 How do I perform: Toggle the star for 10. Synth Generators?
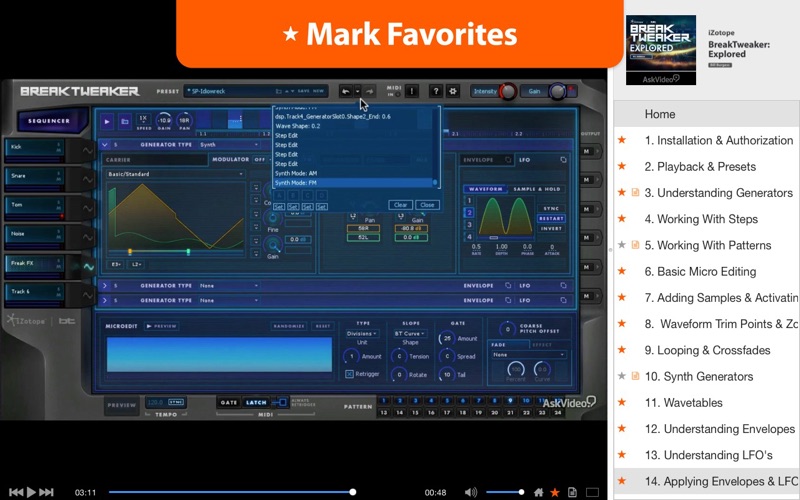[621, 376]
